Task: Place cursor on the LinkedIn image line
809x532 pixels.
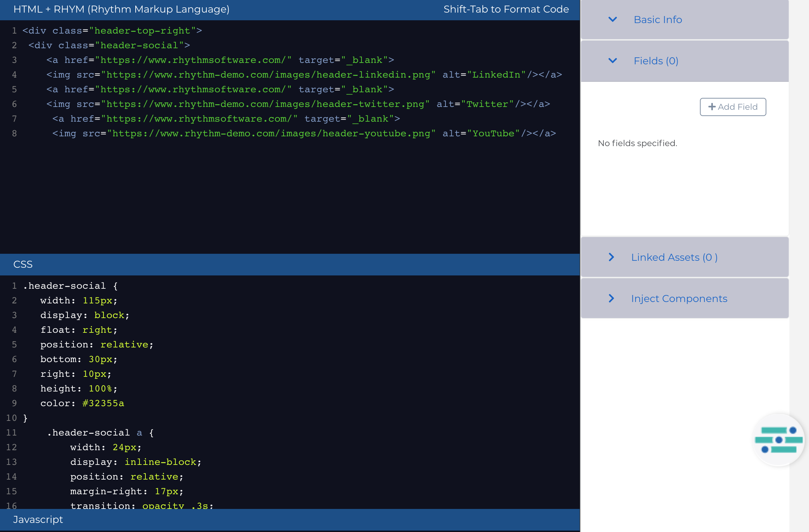Action: coord(304,75)
